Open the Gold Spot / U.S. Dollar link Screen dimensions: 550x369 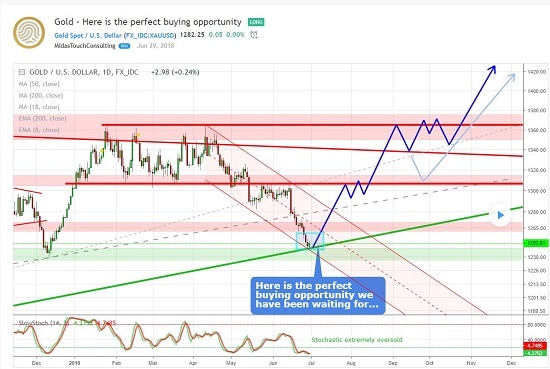[115, 35]
